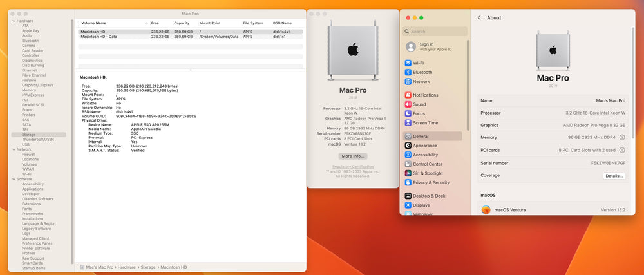Click the More Info... button
This screenshot has height=275, width=644.
(x=353, y=156)
